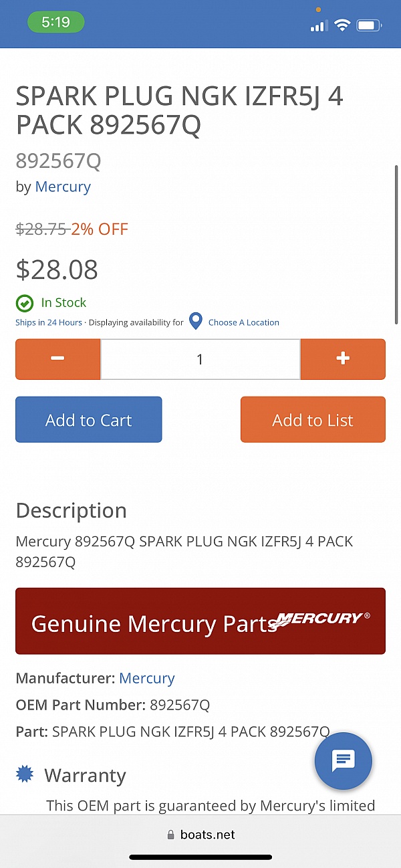Follow the Manufacturer Mercury link
The image size is (401, 868).
(x=147, y=678)
